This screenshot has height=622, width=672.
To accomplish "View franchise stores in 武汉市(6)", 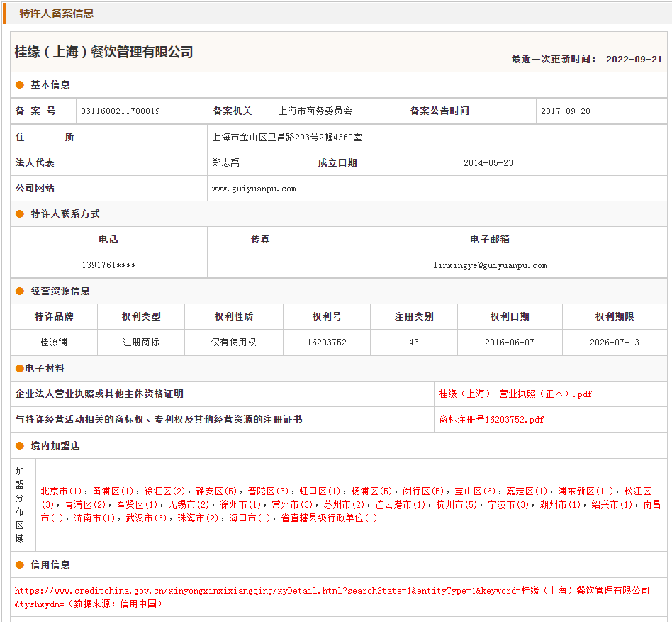I will pos(147,518).
